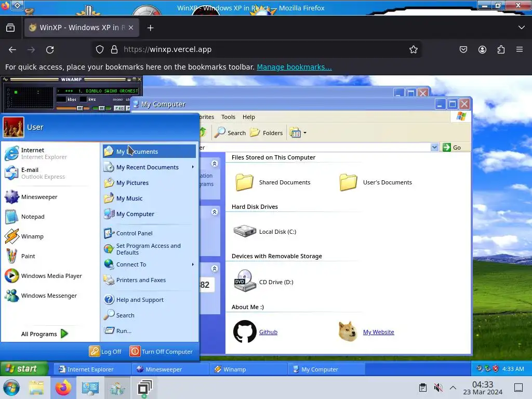Screen dimensions: 532x399
Task: Collapse the top sidebar panel chevron
Action: pyautogui.click(x=215, y=164)
